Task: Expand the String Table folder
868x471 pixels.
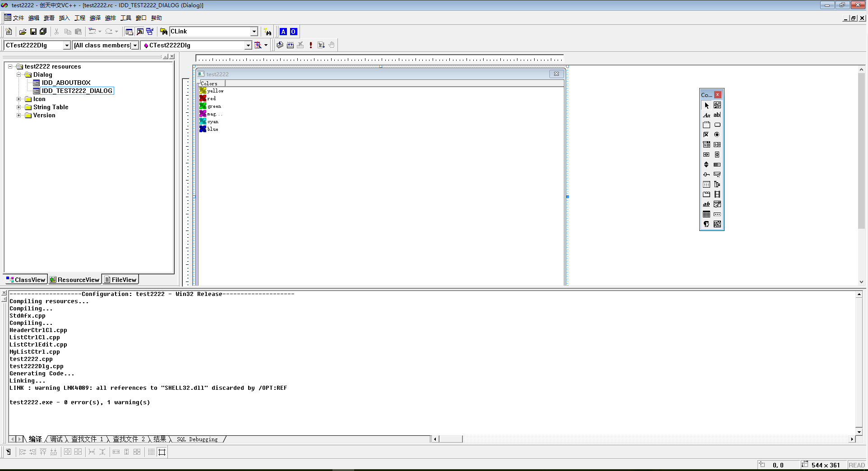Action: click(x=19, y=107)
